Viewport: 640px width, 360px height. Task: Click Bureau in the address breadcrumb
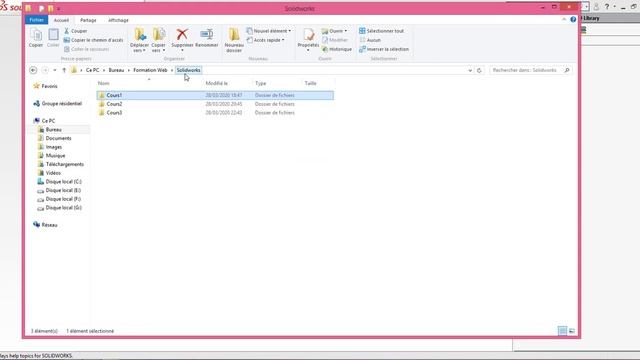coord(116,70)
